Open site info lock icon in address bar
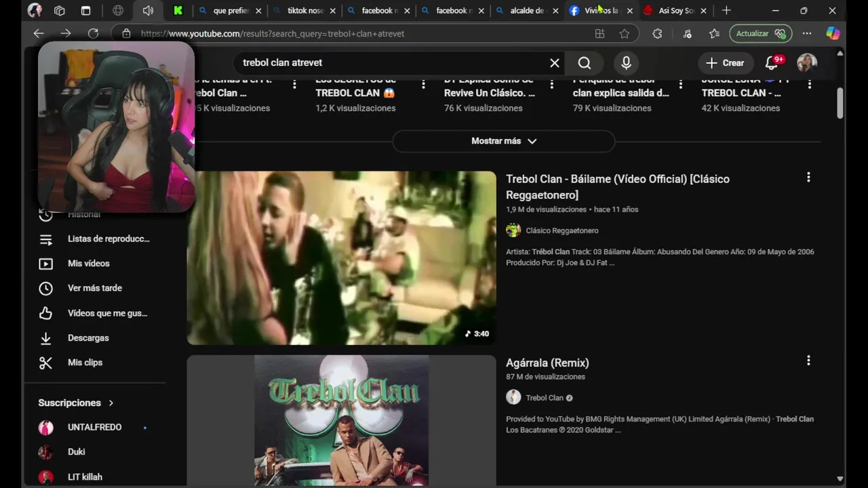The width and height of the screenshot is (868, 488). pos(126,33)
